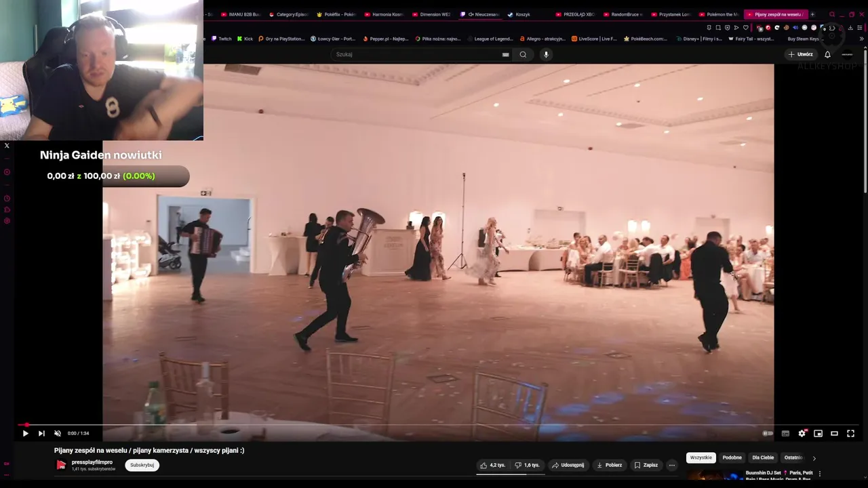Open the pressplayfilmpro channel name link
This screenshot has width=868, height=488.
coord(92,462)
